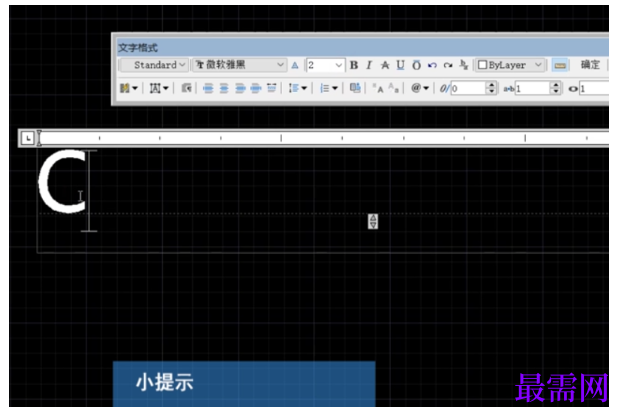627x419 pixels.
Task: Center align the text
Action: (x=224, y=88)
